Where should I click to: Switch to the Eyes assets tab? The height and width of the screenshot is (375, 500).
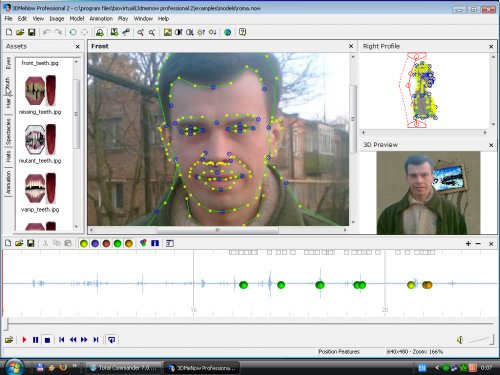point(8,63)
